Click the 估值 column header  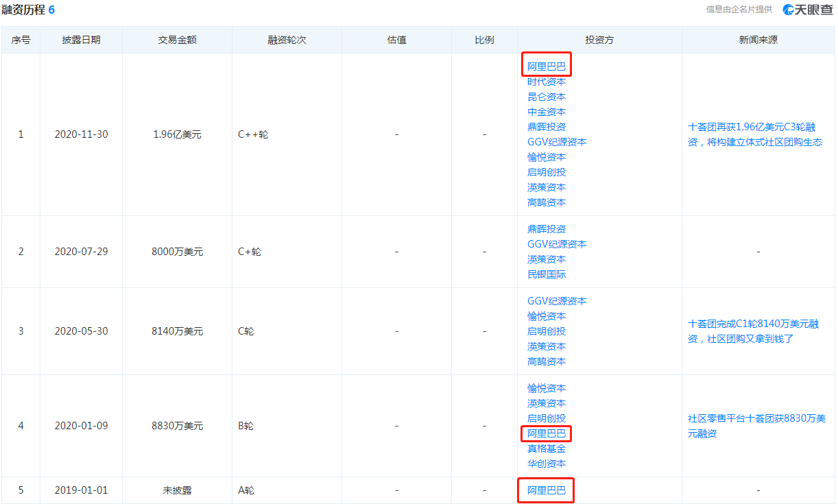tap(396, 40)
